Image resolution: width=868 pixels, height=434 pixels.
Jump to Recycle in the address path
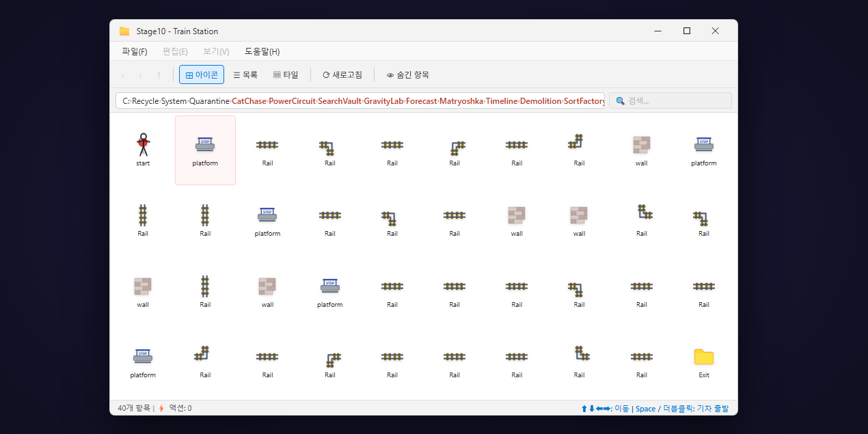coord(145,101)
